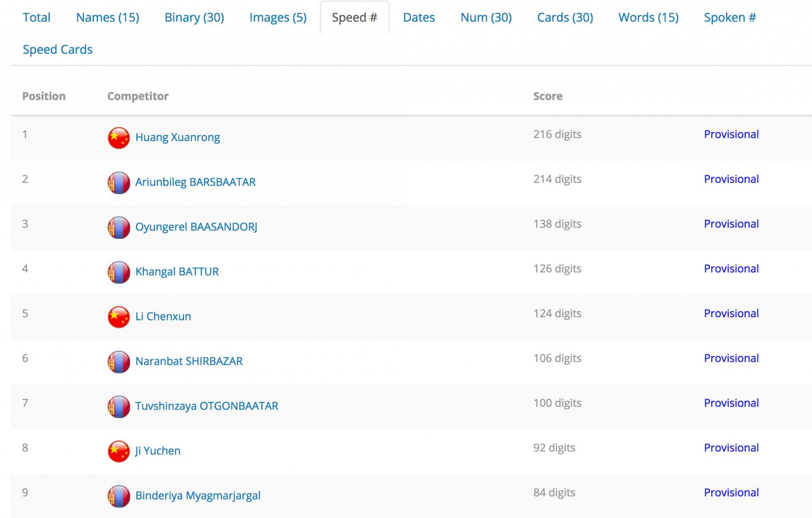Select the Binary (30) tab

click(x=194, y=17)
